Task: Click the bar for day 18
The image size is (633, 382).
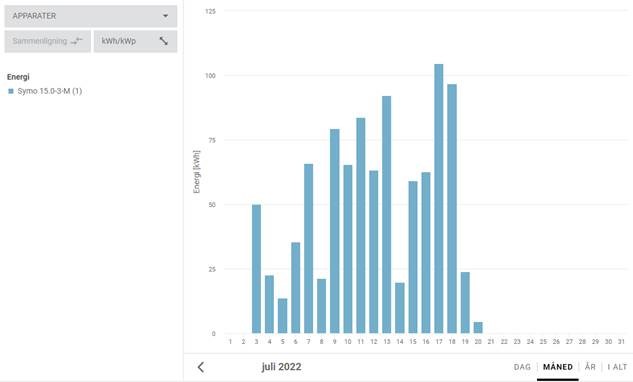Action: click(x=452, y=209)
